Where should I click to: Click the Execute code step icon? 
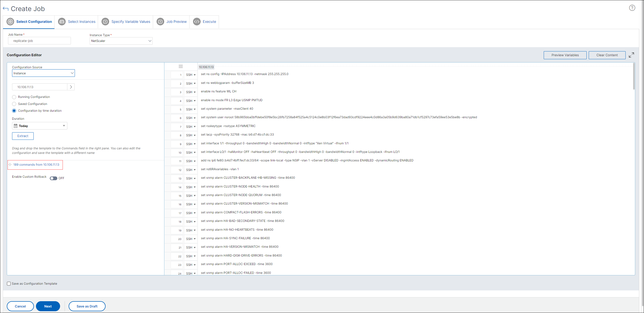(197, 22)
